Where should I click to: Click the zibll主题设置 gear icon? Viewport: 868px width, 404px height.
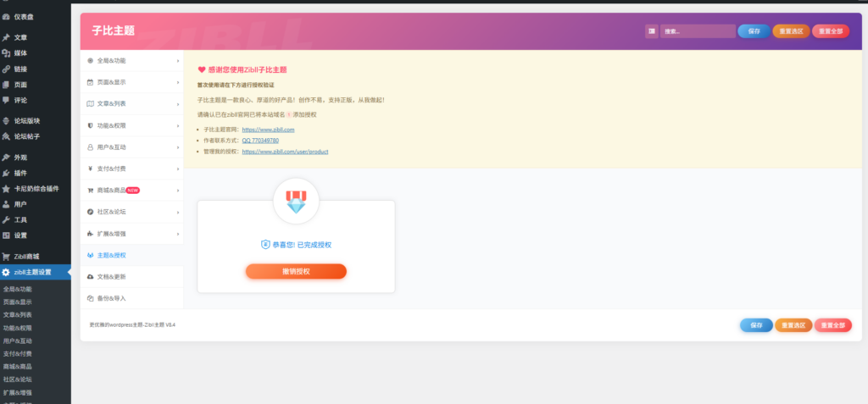[7, 272]
